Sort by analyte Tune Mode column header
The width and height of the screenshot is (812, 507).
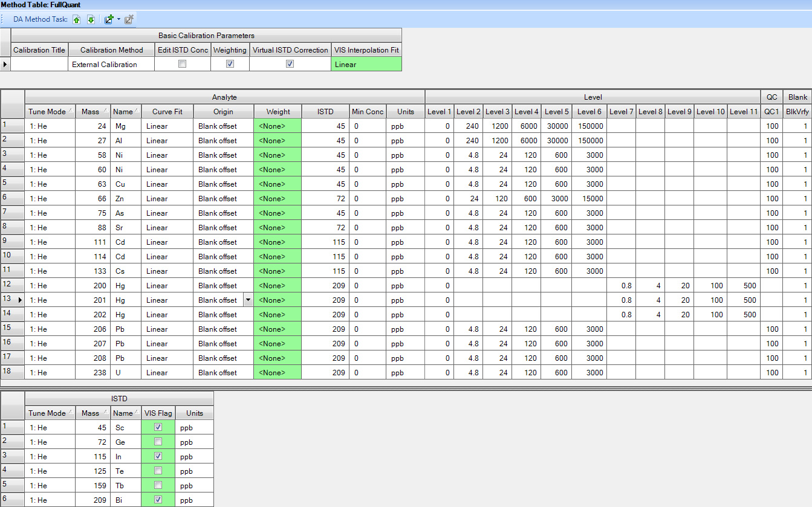click(x=50, y=111)
